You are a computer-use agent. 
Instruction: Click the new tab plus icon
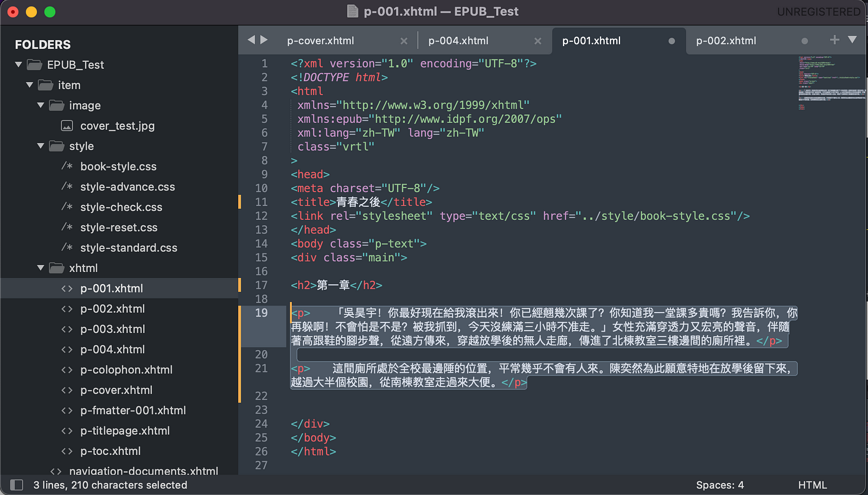tap(834, 40)
